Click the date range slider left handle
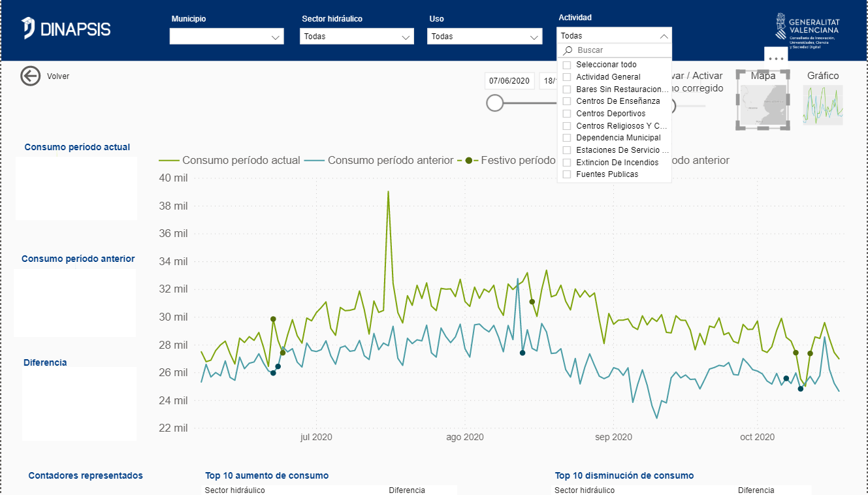 [495, 103]
